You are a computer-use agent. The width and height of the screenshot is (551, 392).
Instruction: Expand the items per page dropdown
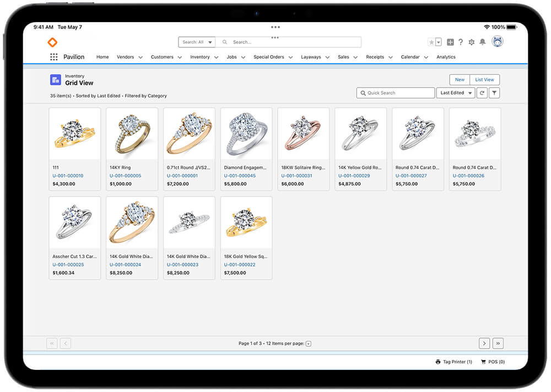coord(308,344)
